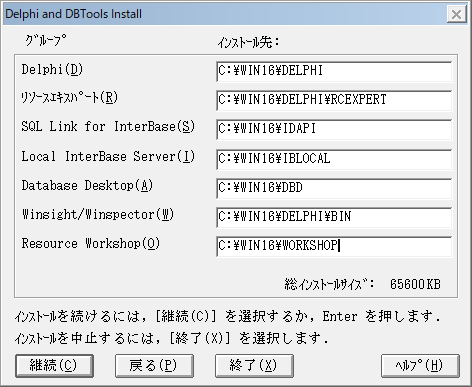Click the インストール先 column header

click(x=248, y=42)
